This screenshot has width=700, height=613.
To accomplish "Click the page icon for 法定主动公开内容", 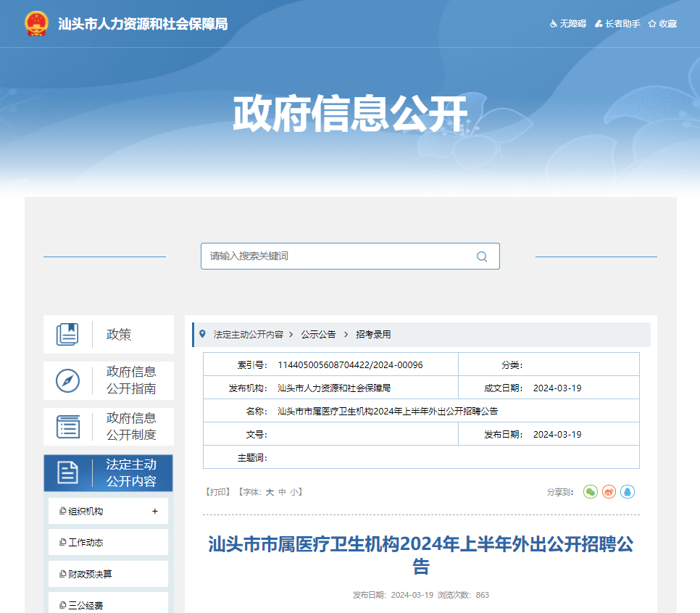I will pos(67,472).
